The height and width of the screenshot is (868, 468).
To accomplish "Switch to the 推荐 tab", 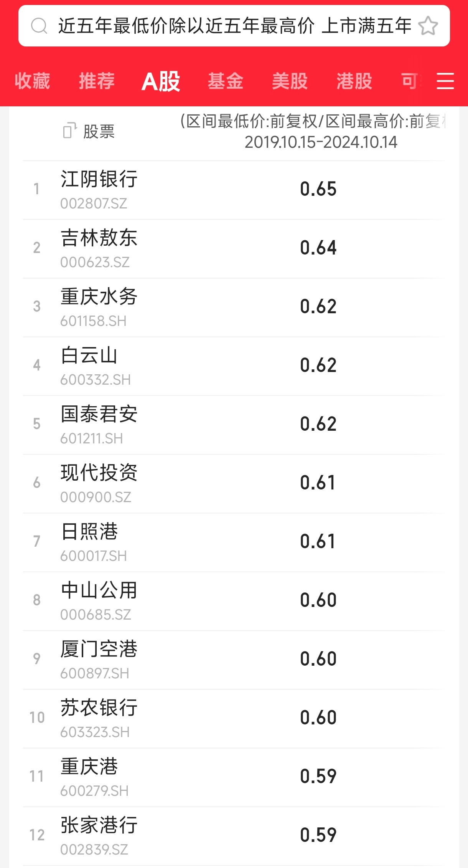I will click(x=97, y=81).
